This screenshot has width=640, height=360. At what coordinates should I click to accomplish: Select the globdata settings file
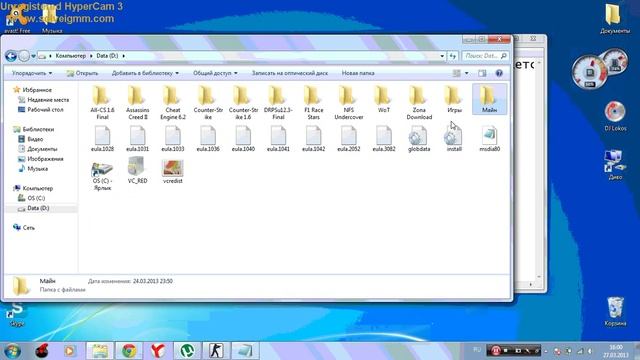point(419,138)
